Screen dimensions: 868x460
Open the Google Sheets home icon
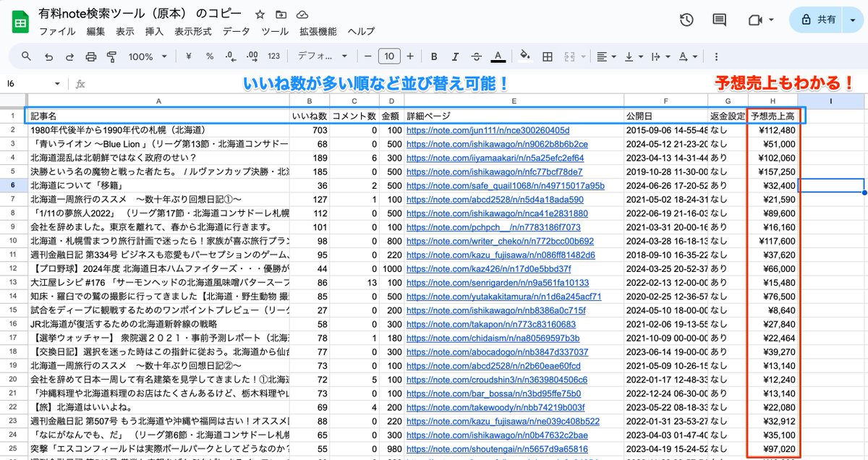pos(20,22)
